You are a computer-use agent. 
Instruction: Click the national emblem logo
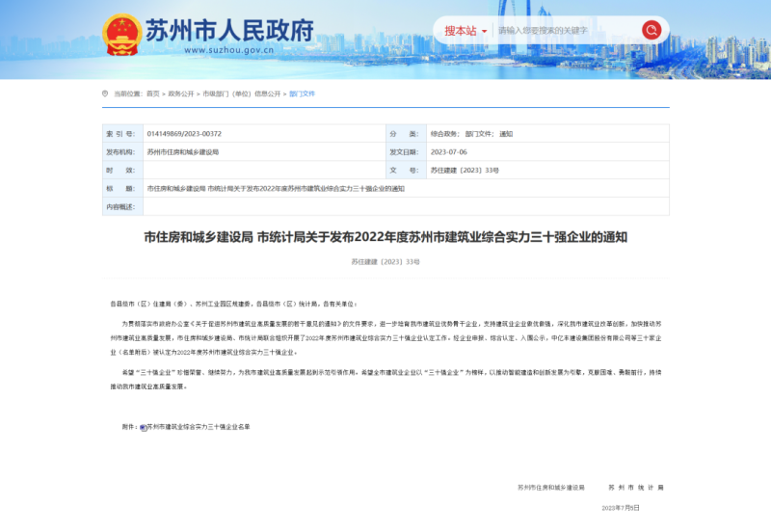[x=121, y=34]
